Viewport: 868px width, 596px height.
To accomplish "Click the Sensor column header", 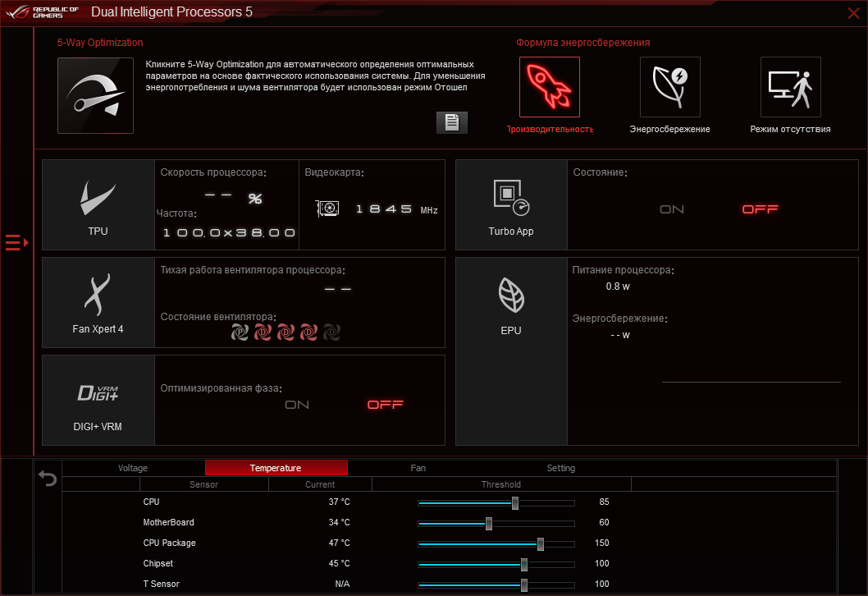I will [x=203, y=484].
